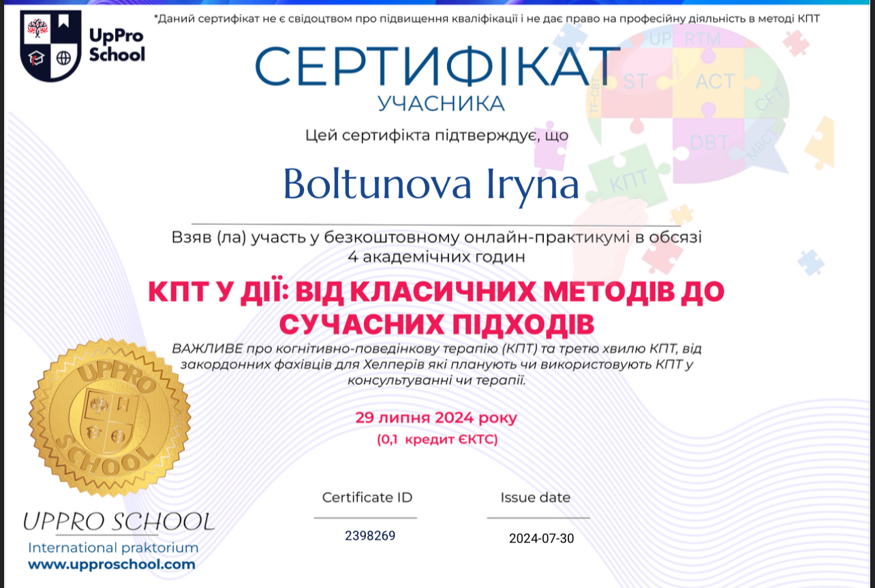Click the MBCT speech bubble label
Screen dimensions: 875x588
click(x=761, y=144)
